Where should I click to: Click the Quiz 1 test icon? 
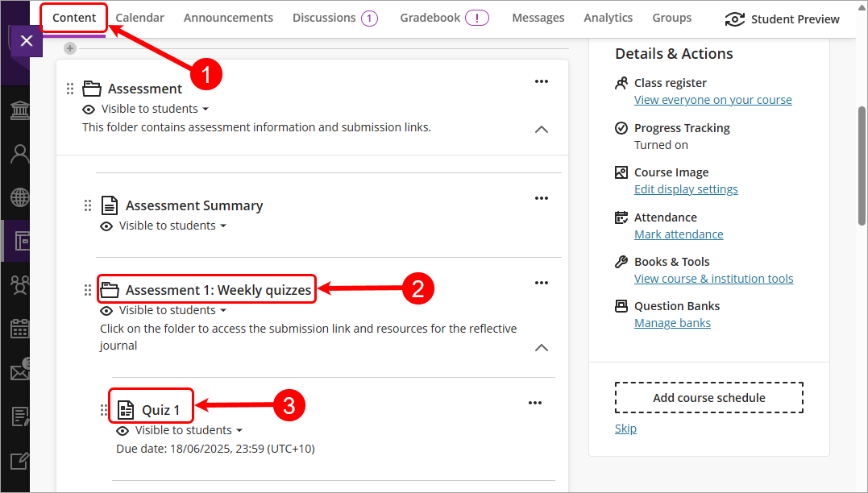(x=126, y=410)
